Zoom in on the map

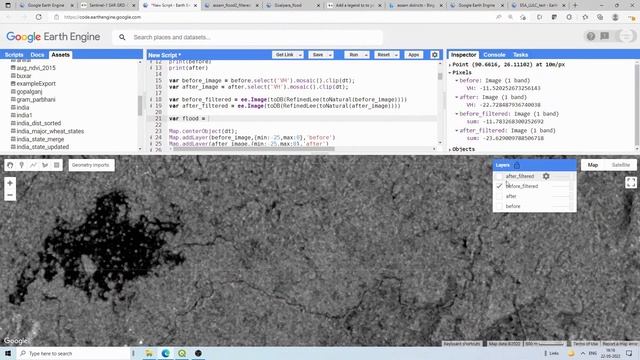10,183
